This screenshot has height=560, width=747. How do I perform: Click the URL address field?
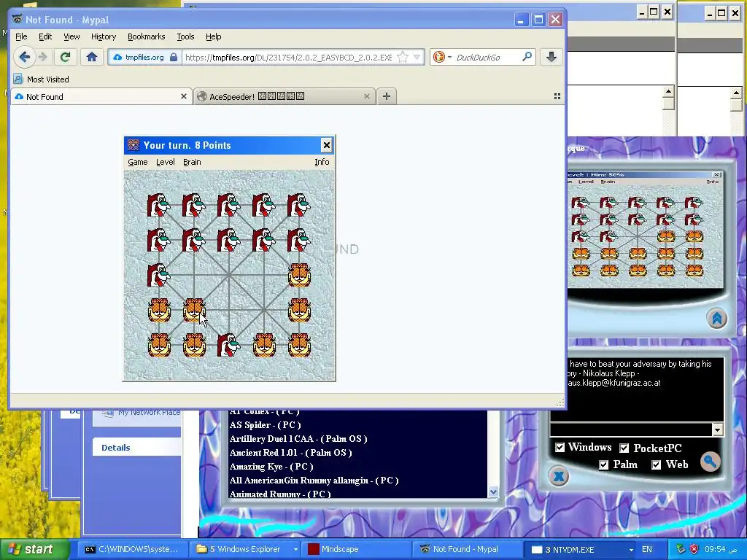289,57
